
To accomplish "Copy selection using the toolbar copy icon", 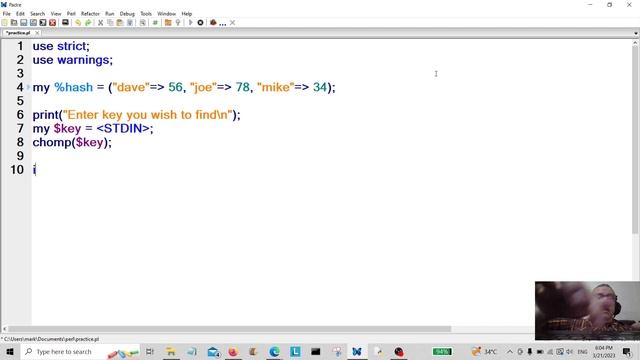I will (x=110, y=23).
